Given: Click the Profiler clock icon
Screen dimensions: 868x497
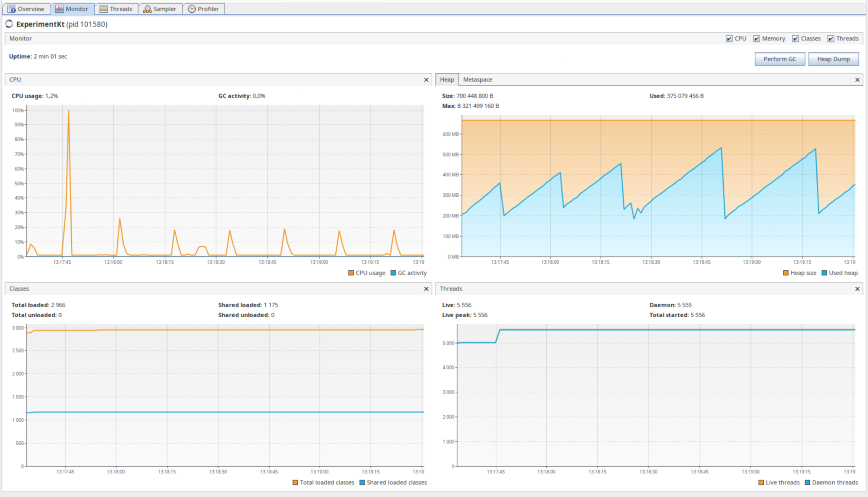Looking at the screenshot, I should (x=192, y=9).
